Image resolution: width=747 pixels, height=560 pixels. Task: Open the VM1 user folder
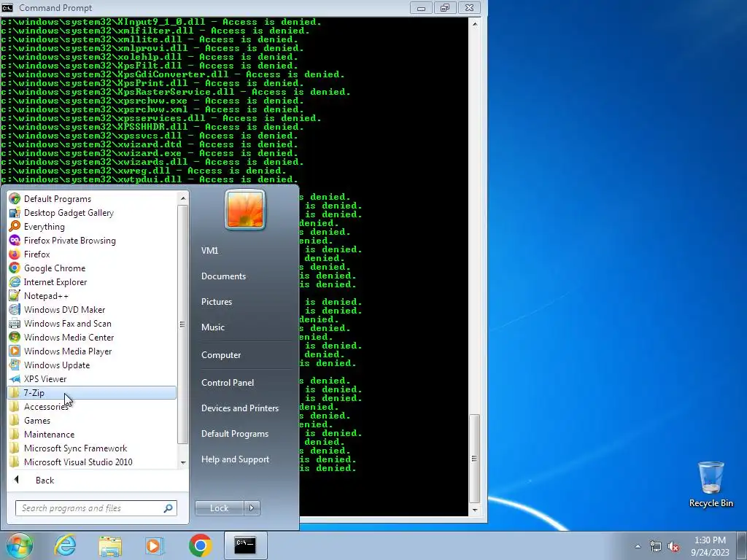click(x=209, y=251)
